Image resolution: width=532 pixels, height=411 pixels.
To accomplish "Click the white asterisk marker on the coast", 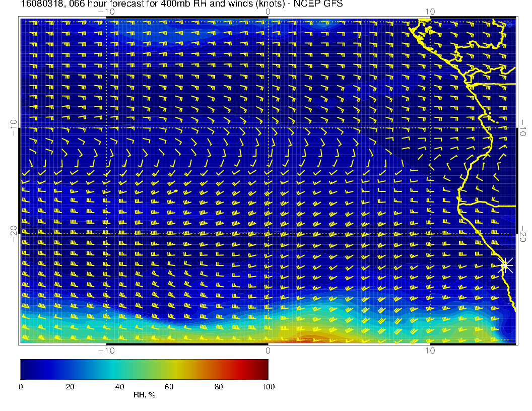I will tap(506, 265).
